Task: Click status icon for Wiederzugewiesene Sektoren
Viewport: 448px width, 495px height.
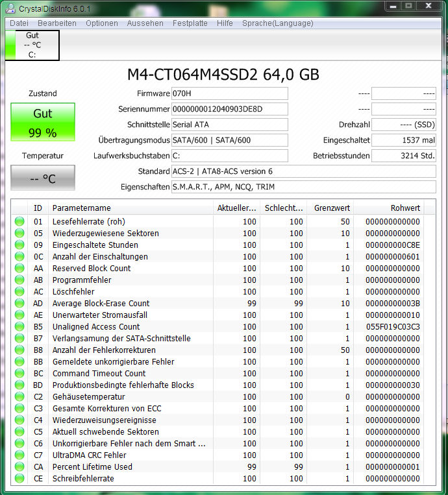Action: 19,233
